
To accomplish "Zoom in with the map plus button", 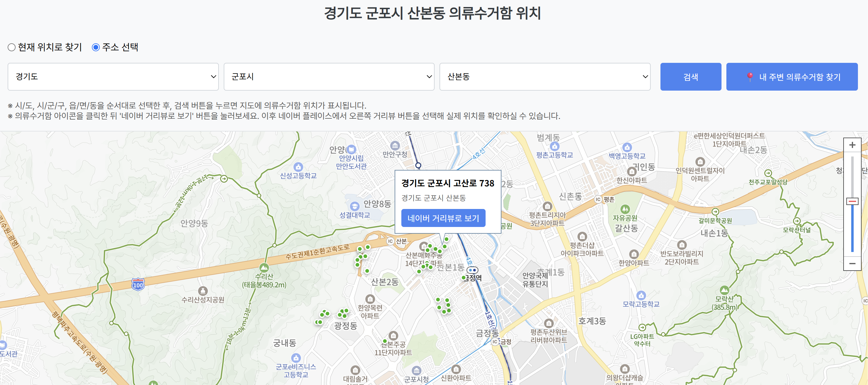I will pos(852,145).
